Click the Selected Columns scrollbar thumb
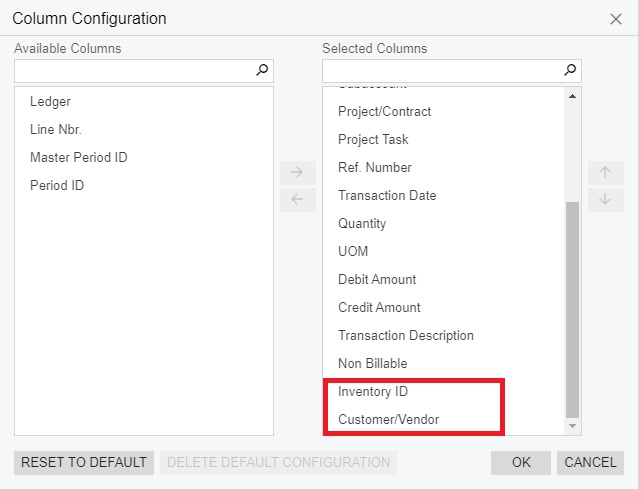The image size is (639, 490). coord(573,310)
